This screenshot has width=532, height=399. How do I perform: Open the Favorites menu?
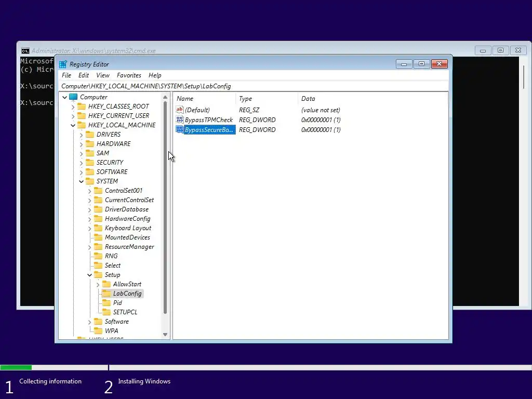pos(129,75)
